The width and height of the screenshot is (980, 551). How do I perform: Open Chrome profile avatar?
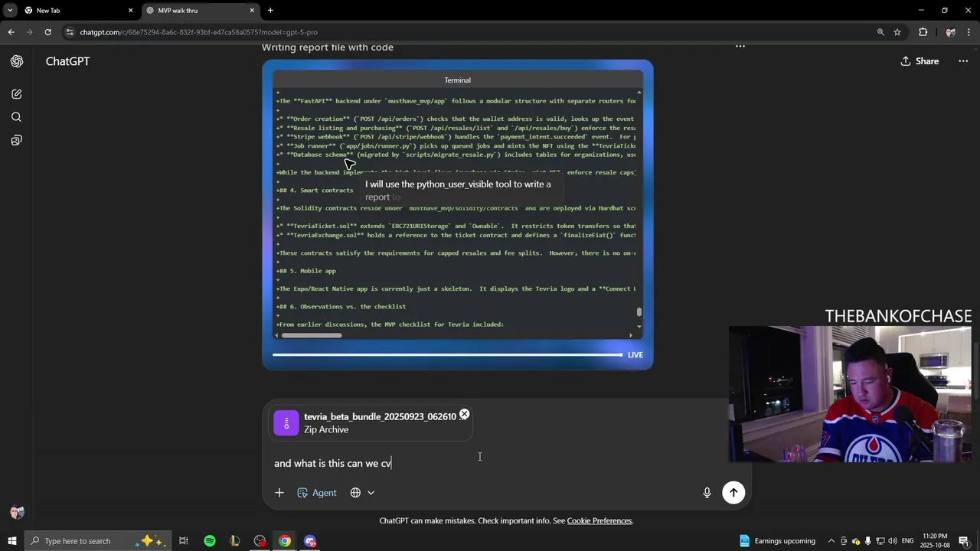click(950, 32)
